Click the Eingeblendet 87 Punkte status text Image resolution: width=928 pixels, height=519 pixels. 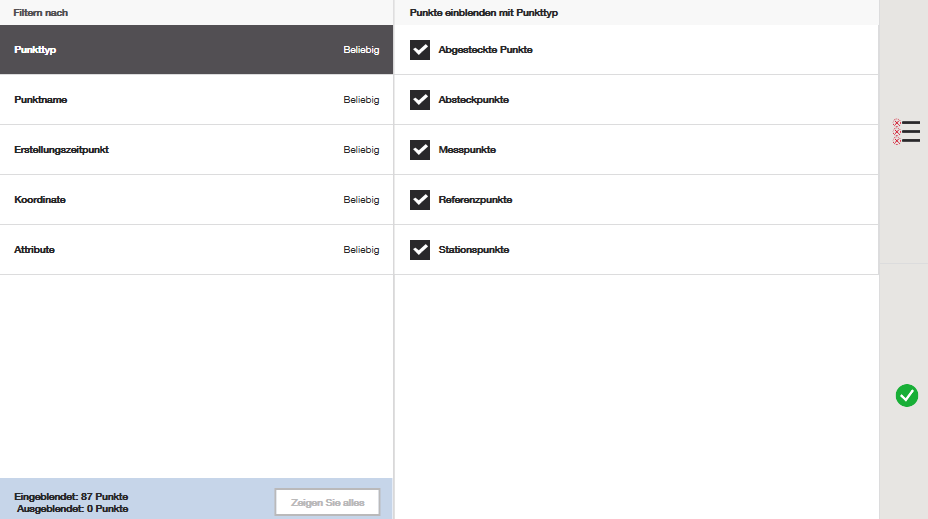[x=71, y=497]
